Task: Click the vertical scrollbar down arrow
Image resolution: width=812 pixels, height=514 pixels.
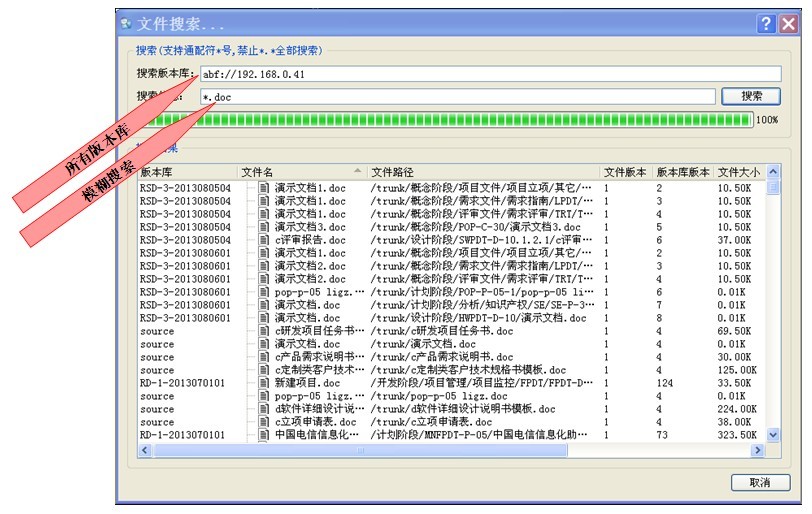Action: [x=773, y=436]
